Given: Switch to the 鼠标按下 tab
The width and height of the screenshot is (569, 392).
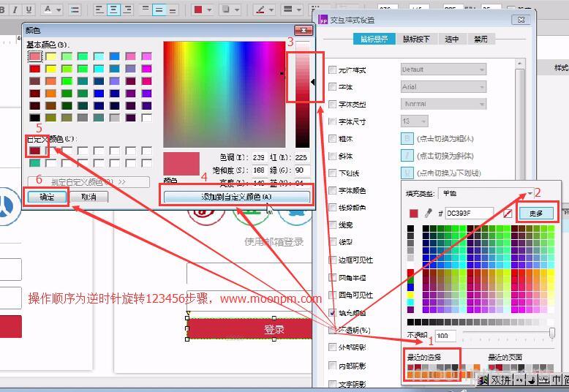Looking at the screenshot, I should point(416,39).
